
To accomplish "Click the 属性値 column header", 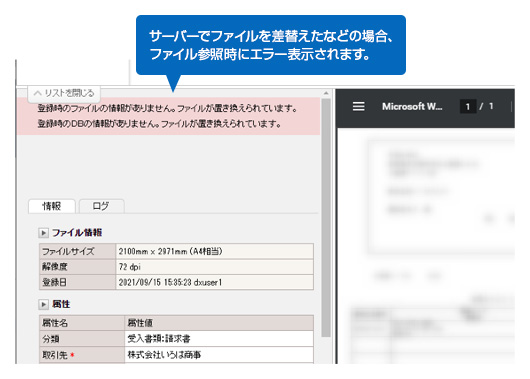I will [219, 323].
